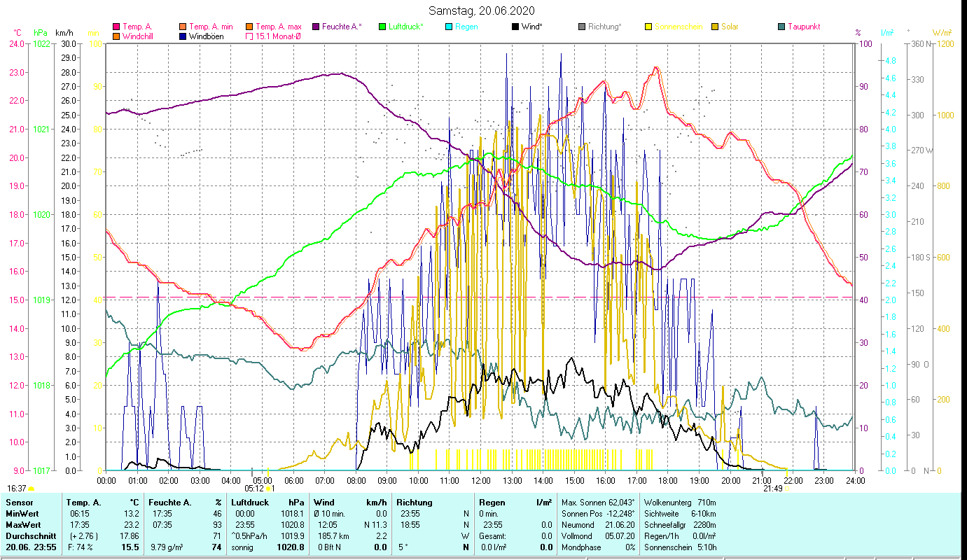This screenshot has width=967, height=560.
Task: Click the Windchill orange legend swatch
Action: point(116,36)
